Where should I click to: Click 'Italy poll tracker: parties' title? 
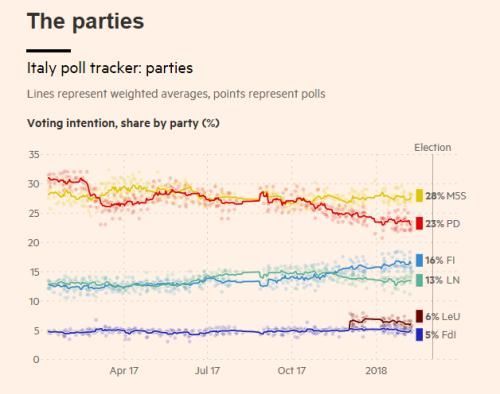tap(110, 68)
